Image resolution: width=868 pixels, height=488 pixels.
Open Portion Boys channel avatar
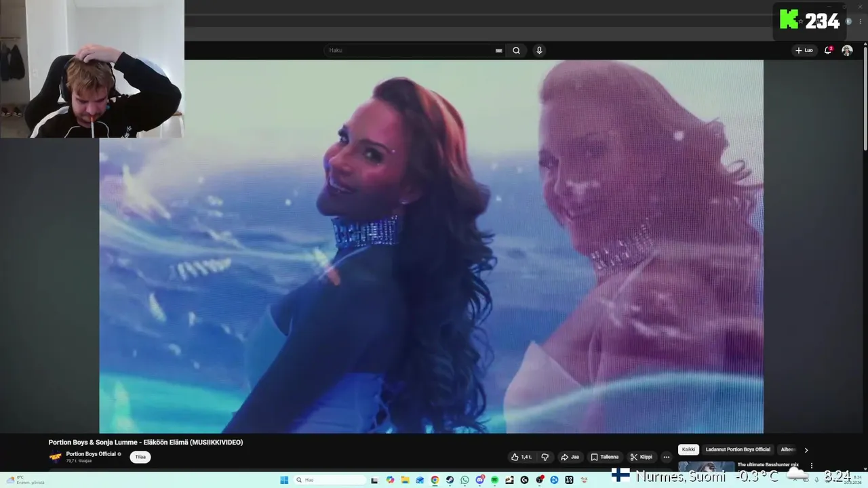pos(55,457)
